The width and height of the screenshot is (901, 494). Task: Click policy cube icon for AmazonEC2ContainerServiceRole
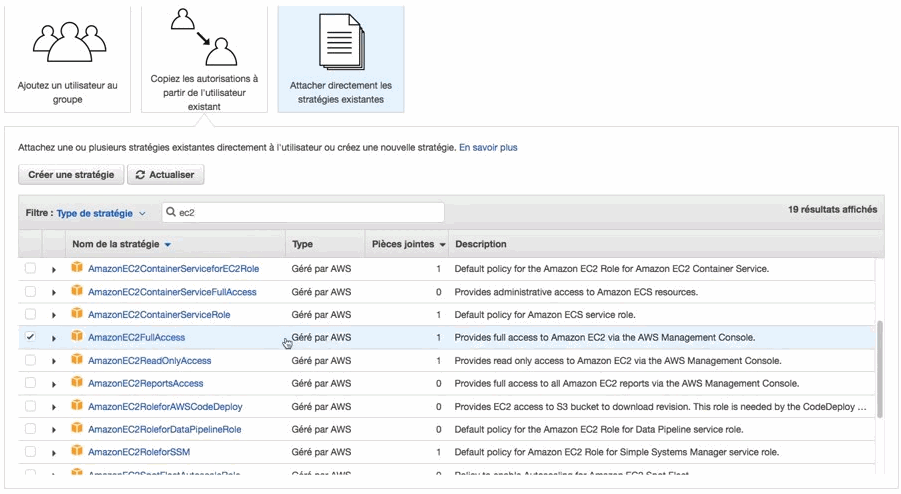tap(76, 314)
